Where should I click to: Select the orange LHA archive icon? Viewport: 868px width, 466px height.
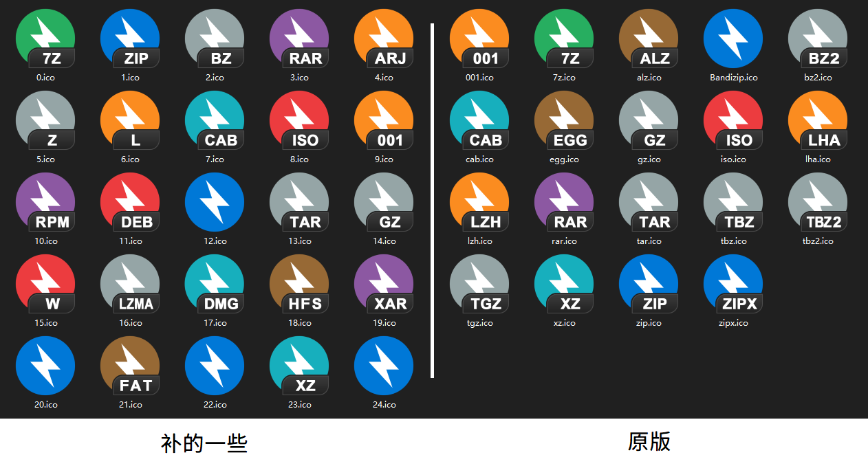(818, 120)
